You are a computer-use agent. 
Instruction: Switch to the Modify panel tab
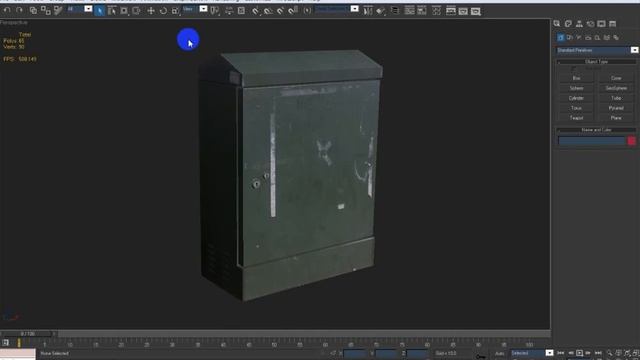tap(568, 24)
